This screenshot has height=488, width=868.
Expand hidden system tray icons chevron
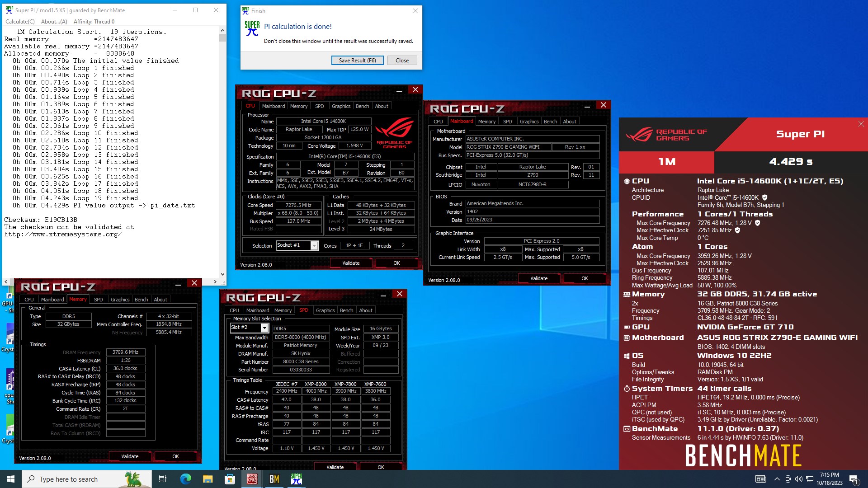click(777, 479)
